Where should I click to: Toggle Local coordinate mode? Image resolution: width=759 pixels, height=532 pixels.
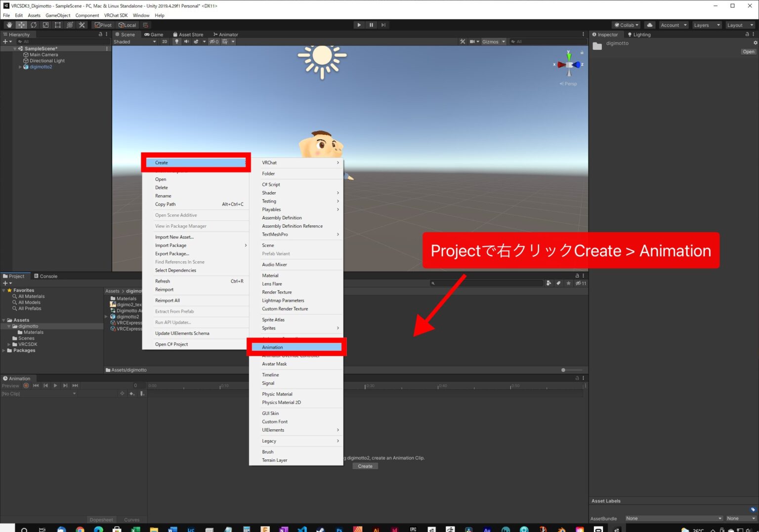point(127,25)
